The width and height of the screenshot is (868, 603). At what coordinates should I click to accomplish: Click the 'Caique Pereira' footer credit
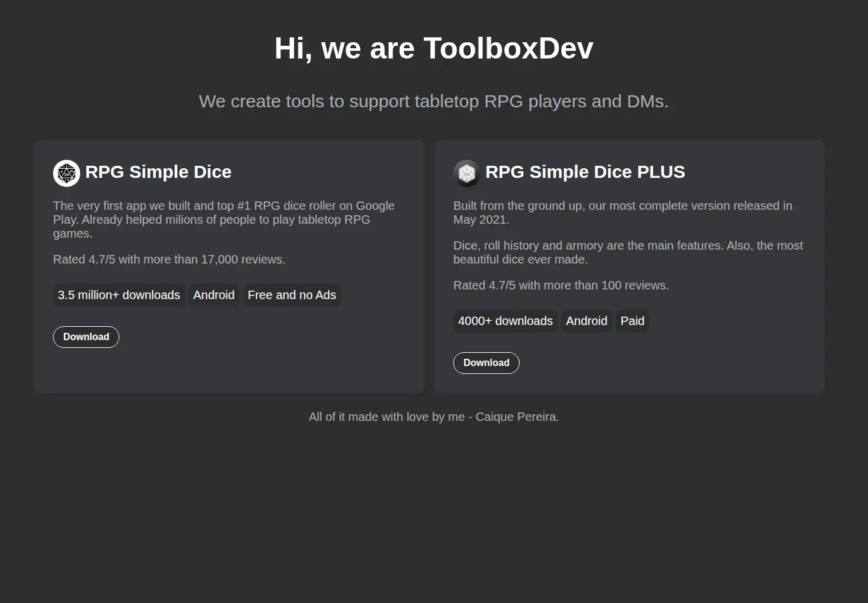434,417
